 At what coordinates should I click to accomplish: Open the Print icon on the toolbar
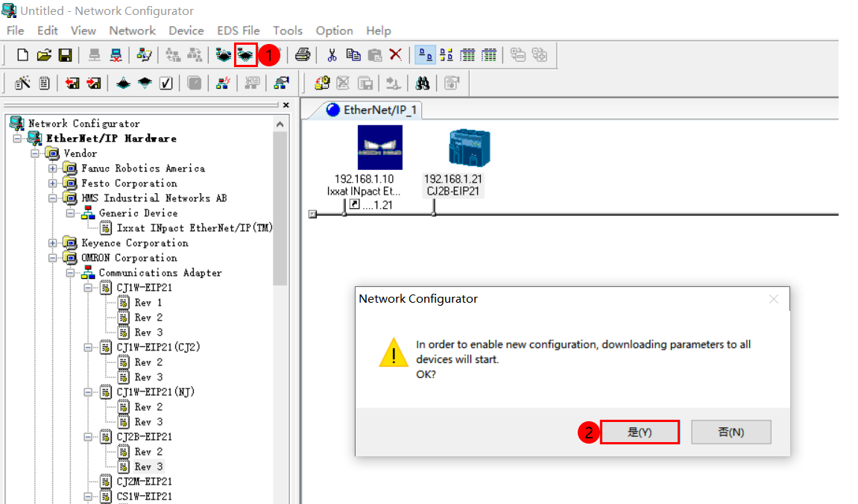click(x=302, y=54)
